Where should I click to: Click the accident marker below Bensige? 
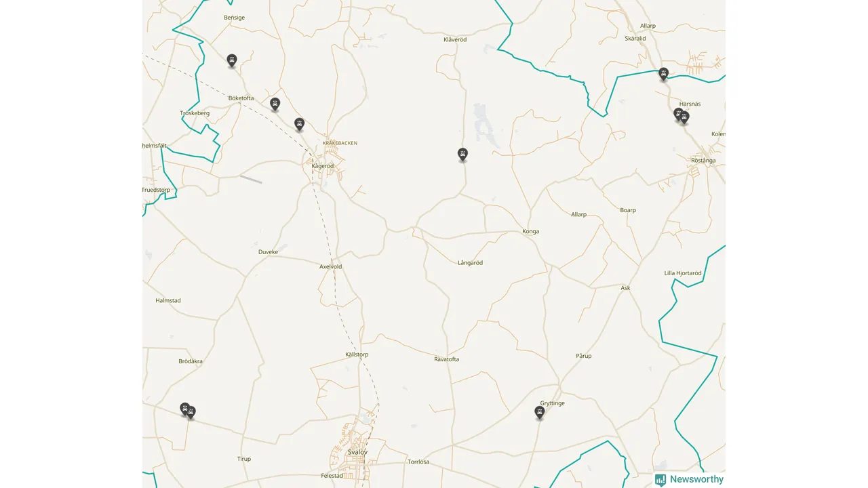[232, 60]
